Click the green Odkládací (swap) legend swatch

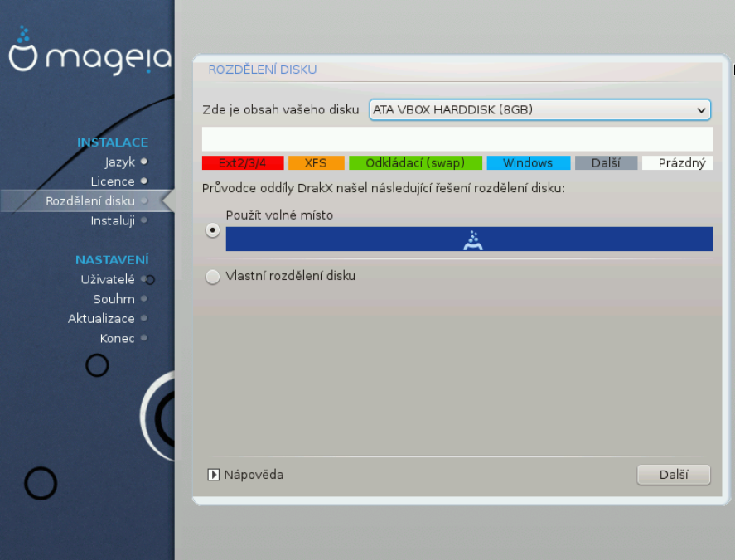[414, 162]
